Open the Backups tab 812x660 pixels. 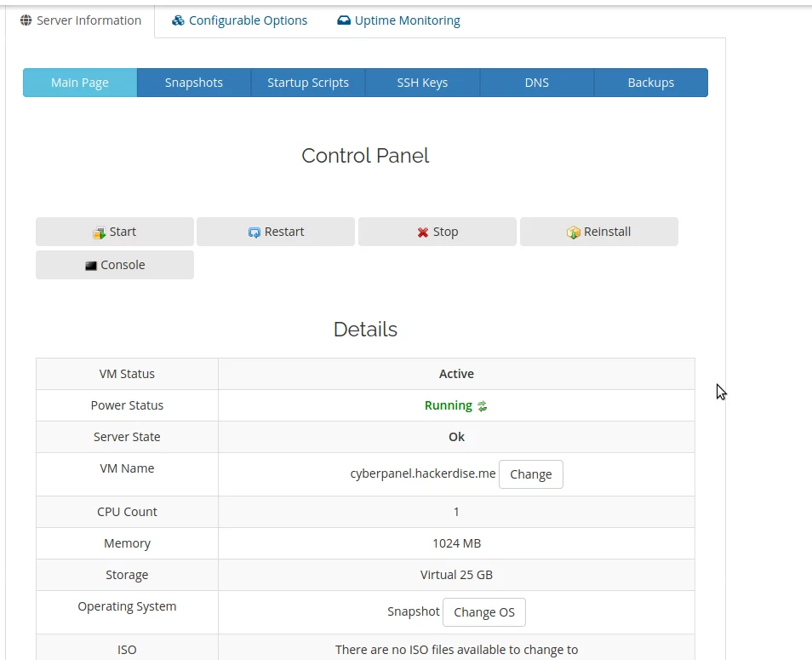pos(651,83)
